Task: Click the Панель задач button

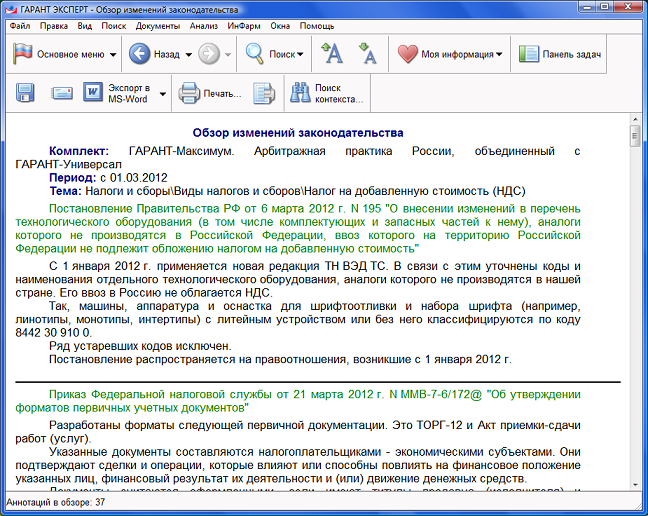Action: (x=561, y=54)
